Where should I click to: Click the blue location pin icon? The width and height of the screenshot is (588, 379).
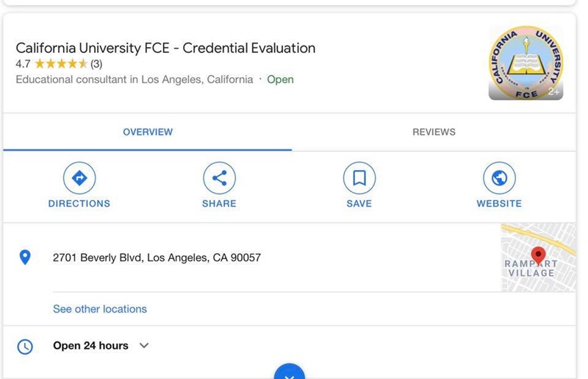25,258
